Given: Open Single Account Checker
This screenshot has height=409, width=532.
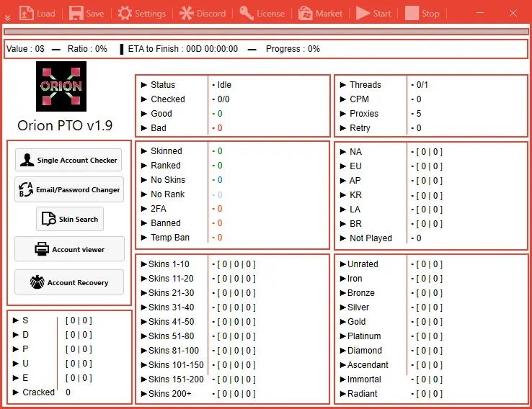Looking at the screenshot, I should coord(68,160).
